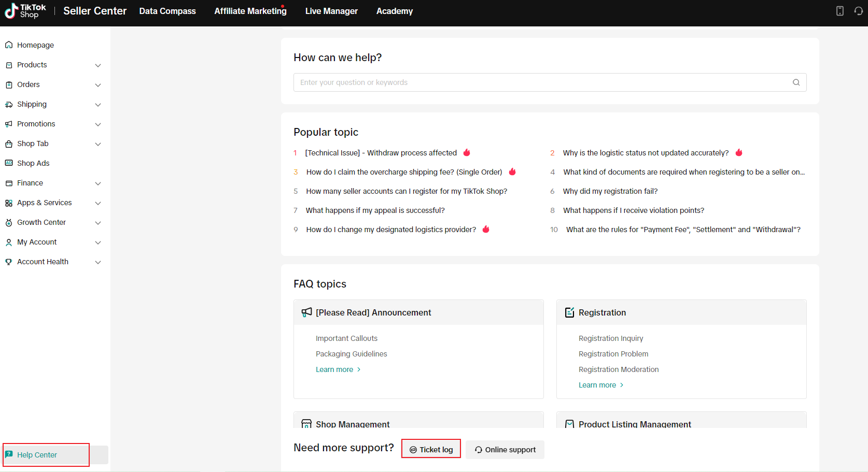Click the Registration FAQ topic icon
868x472 pixels.
click(x=569, y=312)
